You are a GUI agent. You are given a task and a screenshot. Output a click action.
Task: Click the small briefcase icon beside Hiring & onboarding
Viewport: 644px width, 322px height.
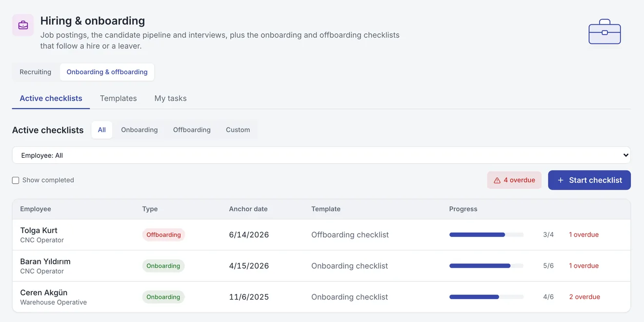(23, 25)
